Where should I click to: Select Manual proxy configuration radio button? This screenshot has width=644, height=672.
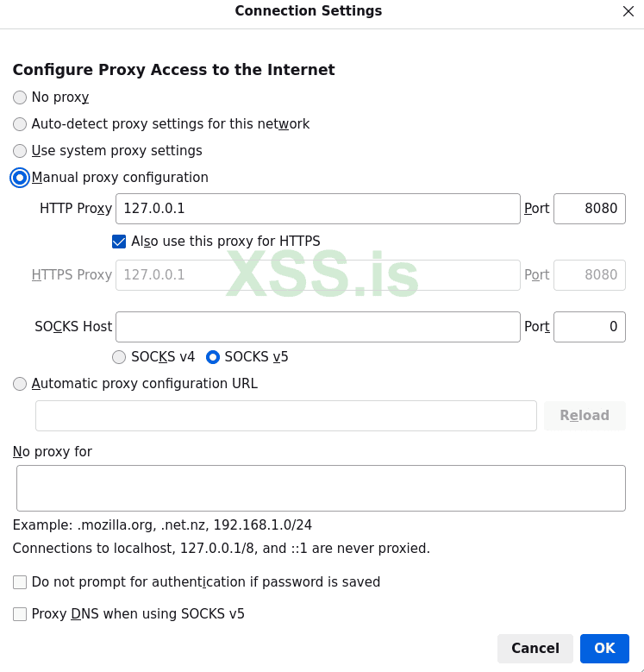coord(20,178)
